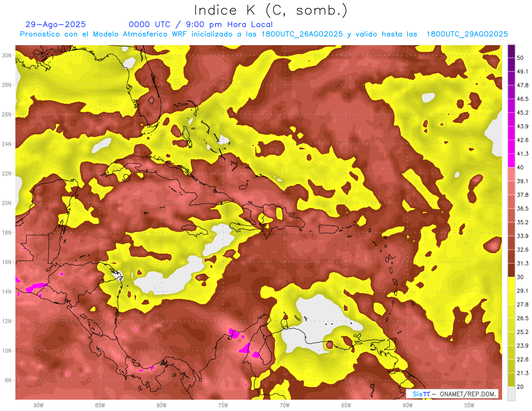Click the colorbar value "25.2"
Image resolution: width=532 pixels, height=411 pixels.
(x=522, y=332)
